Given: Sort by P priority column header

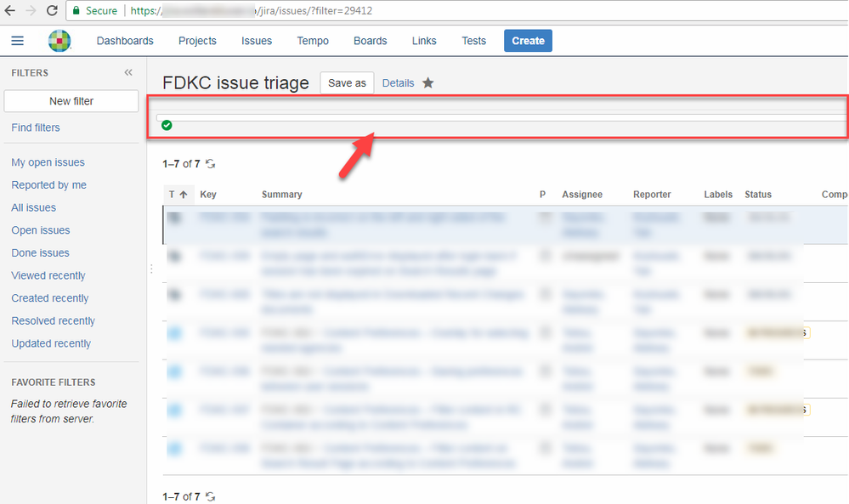Looking at the screenshot, I should point(542,195).
